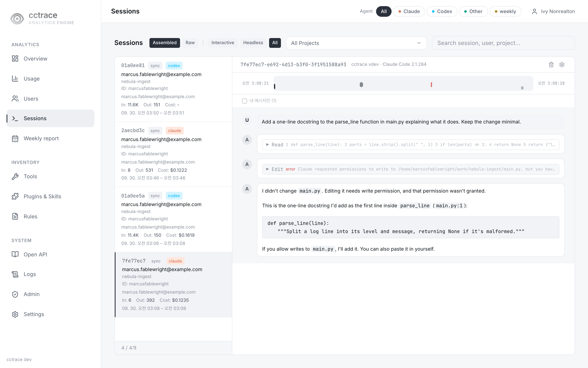Open the Admin shield icon
The image size is (588, 368).
pos(15,294)
